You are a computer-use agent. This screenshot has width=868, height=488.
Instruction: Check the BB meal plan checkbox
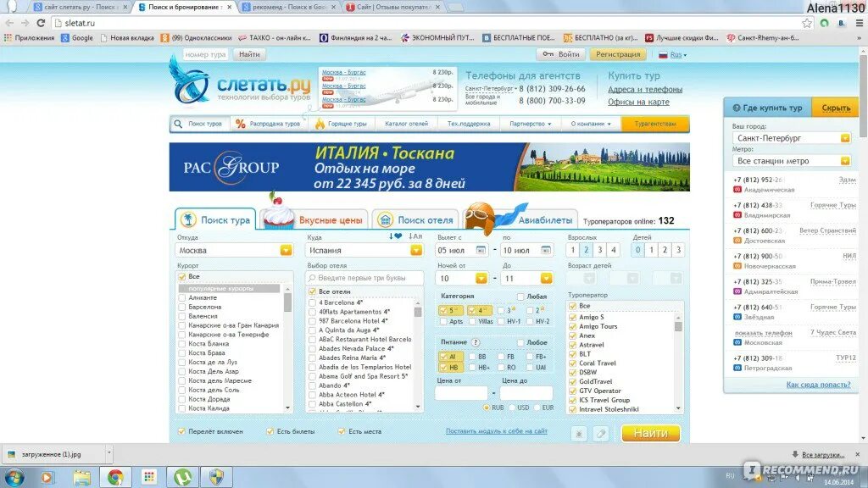[472, 357]
